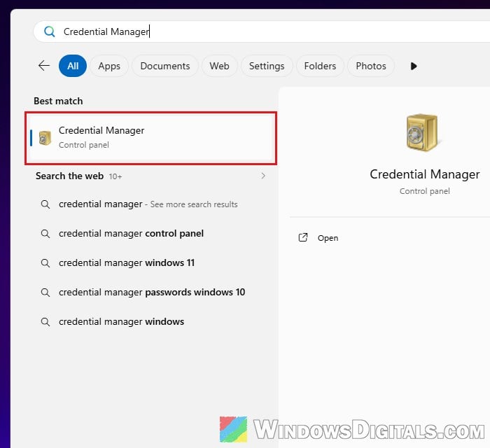Click the search magnifier icon in search box
This screenshot has height=448, width=490.
50,31
